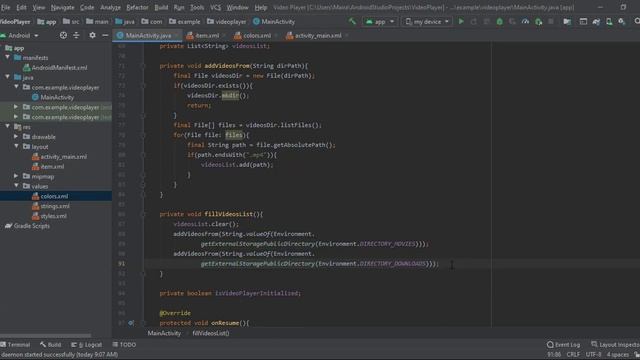This screenshot has height=360, width=640.
Task: Expand the mipmap folder
Action: coord(16,176)
